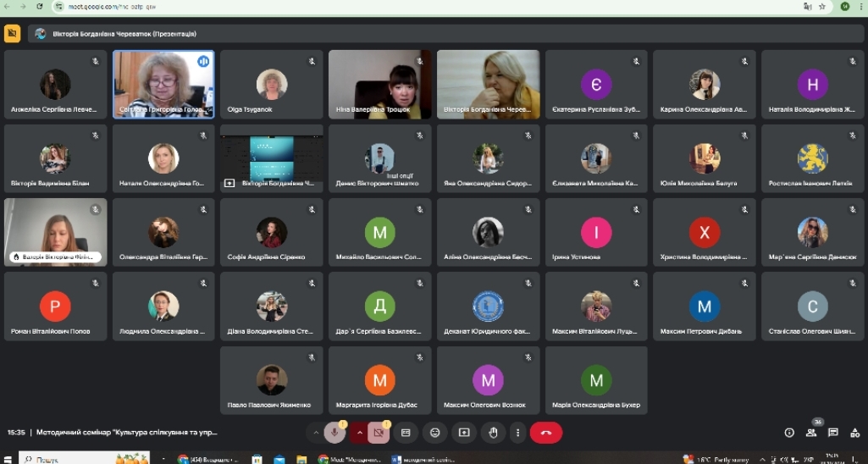Click the red leave call button
This screenshot has height=464, width=868.
(x=545, y=433)
